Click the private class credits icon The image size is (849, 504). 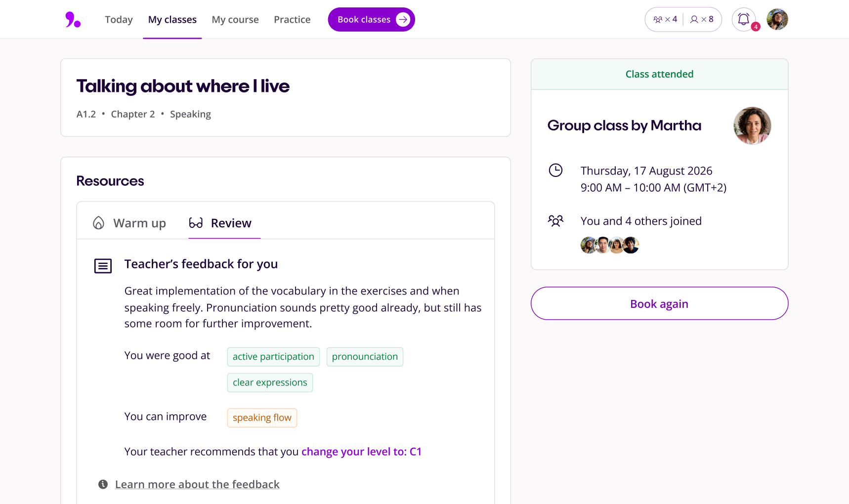[694, 20]
